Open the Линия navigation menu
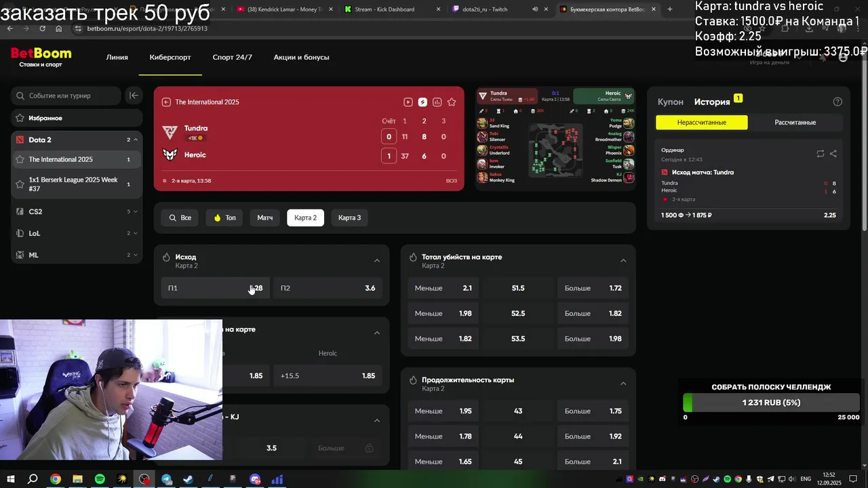 pyautogui.click(x=117, y=58)
